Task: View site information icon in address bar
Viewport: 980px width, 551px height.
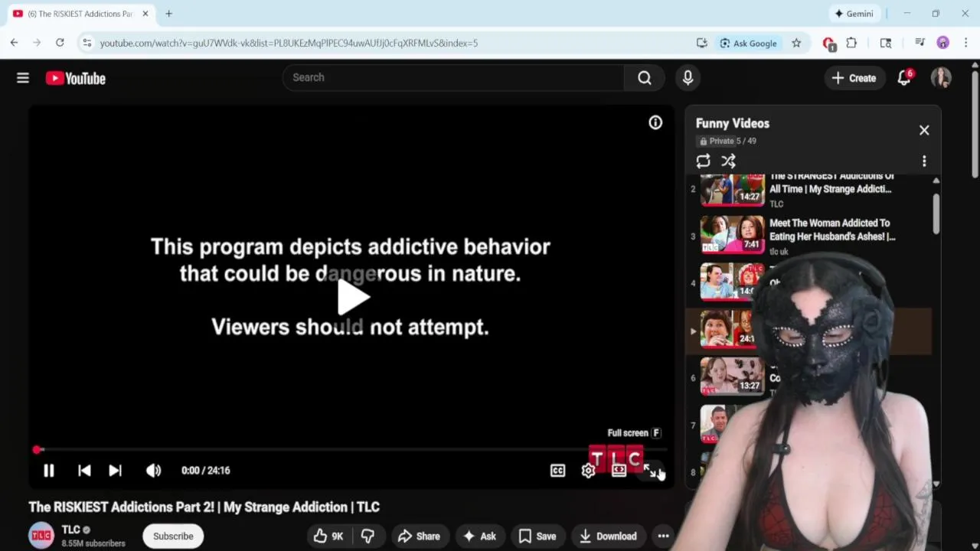Action: [87, 43]
